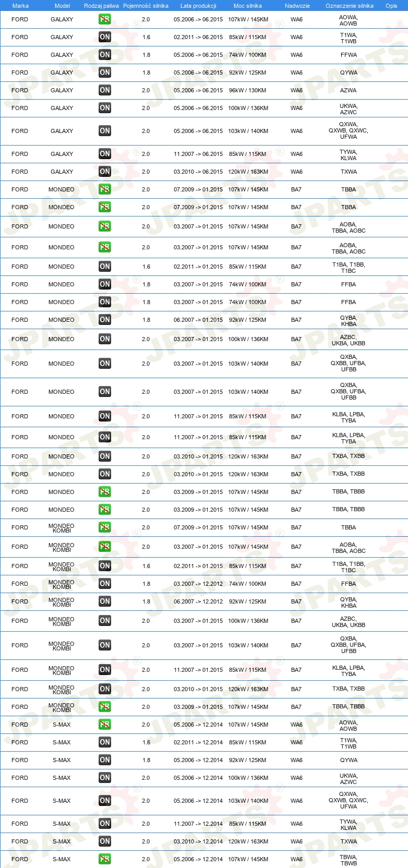Click the date range 06.2007 -> 12.2012
Image resolution: width=408 pixels, height=868 pixels.
tap(198, 601)
